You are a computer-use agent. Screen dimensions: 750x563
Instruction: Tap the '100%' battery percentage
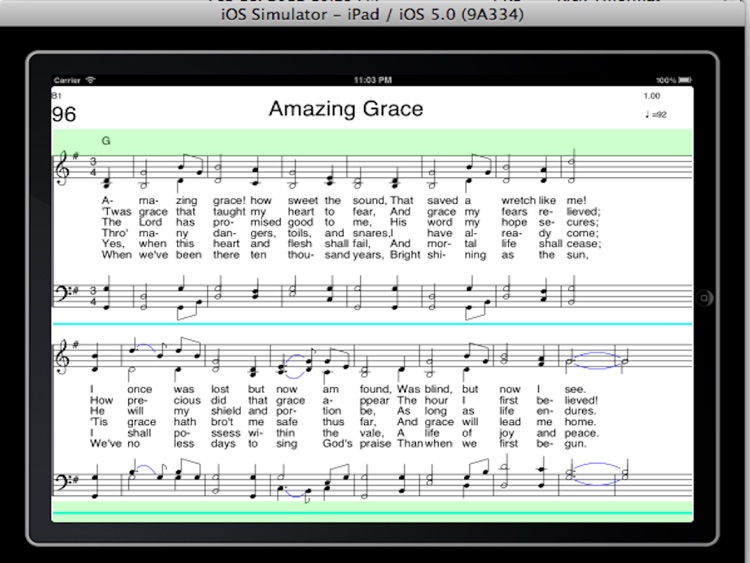(666, 80)
